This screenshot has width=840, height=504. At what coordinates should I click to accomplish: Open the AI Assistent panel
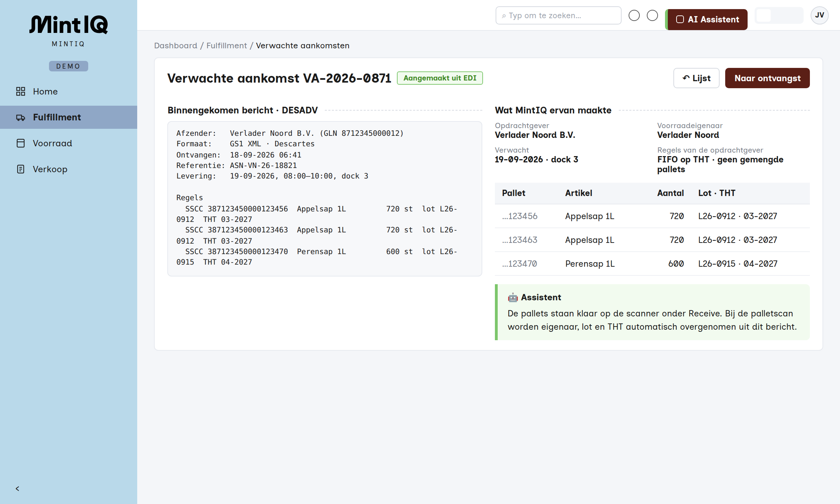707,20
